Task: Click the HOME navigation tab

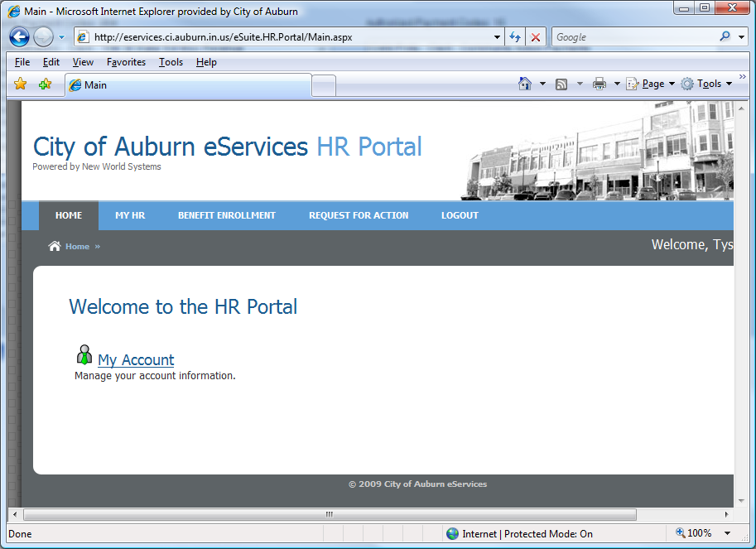Action: tap(69, 215)
